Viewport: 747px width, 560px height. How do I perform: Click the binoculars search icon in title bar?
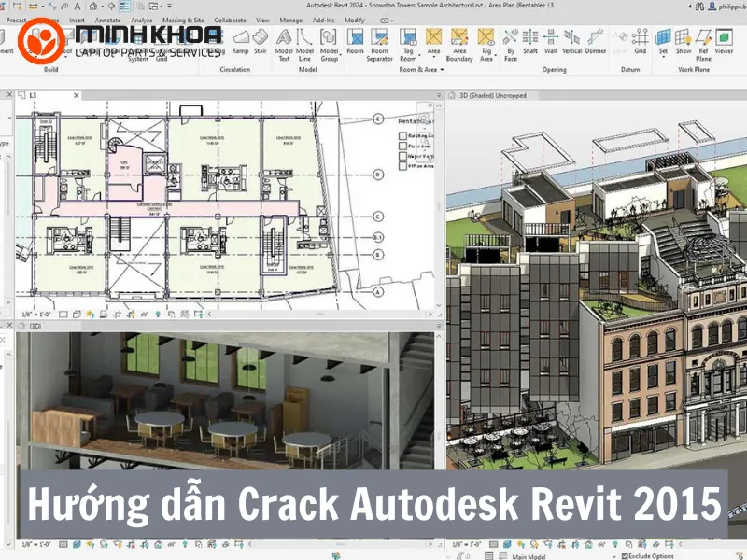699,7
